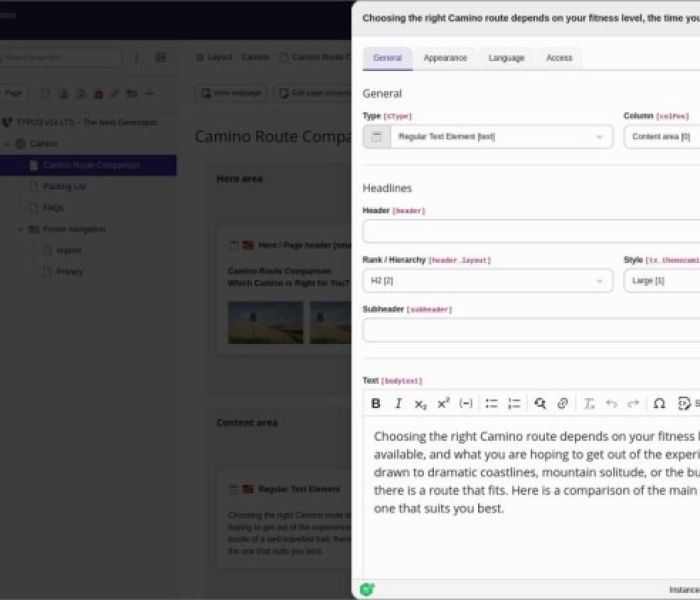Click the soft hyphen toolbar icon
This screenshot has width=700, height=600.
click(466, 404)
